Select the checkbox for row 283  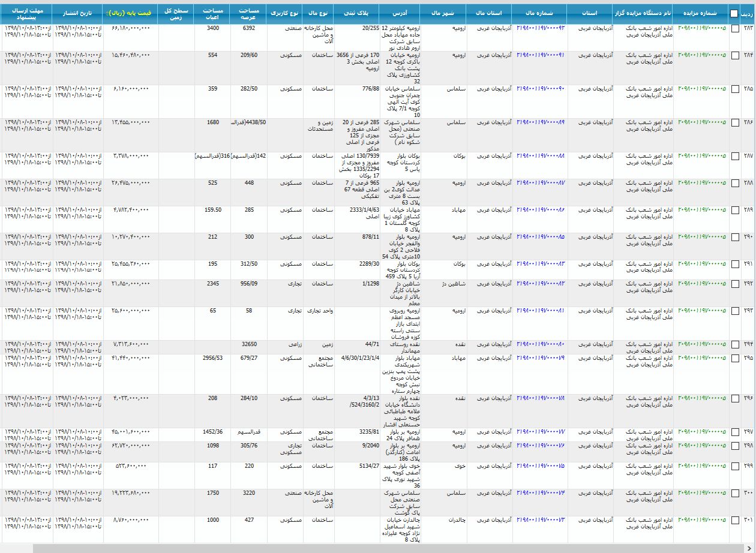tap(735, 29)
